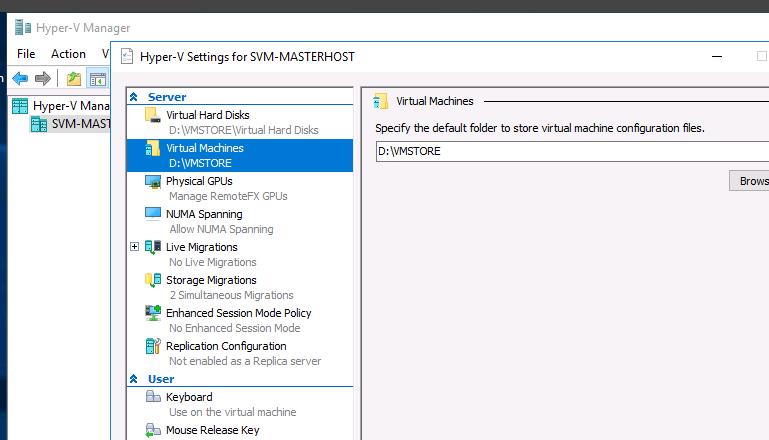Click the Back arrow in toolbar
The height and width of the screenshot is (440, 769).
point(20,78)
